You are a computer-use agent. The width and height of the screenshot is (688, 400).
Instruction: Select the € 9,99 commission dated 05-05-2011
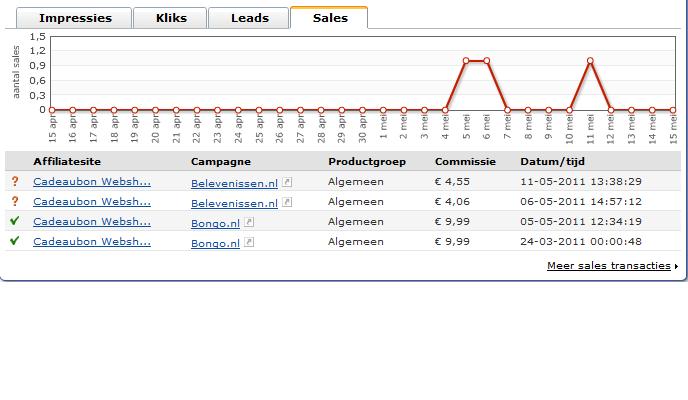coord(452,221)
